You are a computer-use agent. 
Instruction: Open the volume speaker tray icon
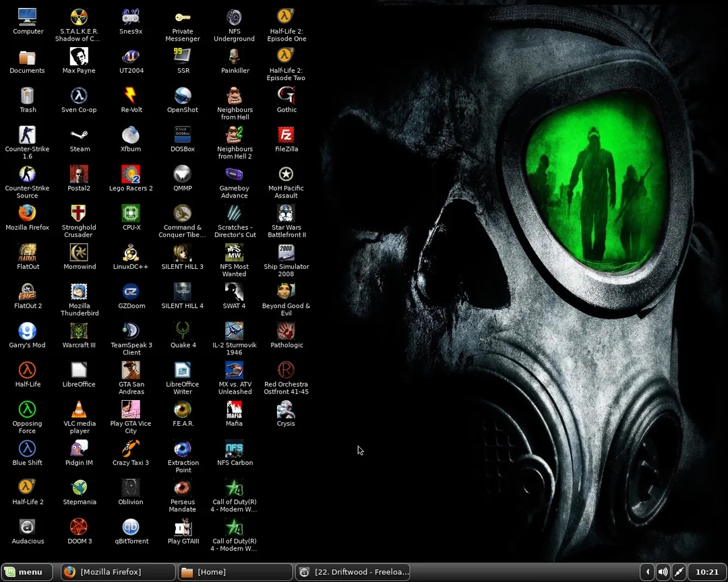coord(663,572)
